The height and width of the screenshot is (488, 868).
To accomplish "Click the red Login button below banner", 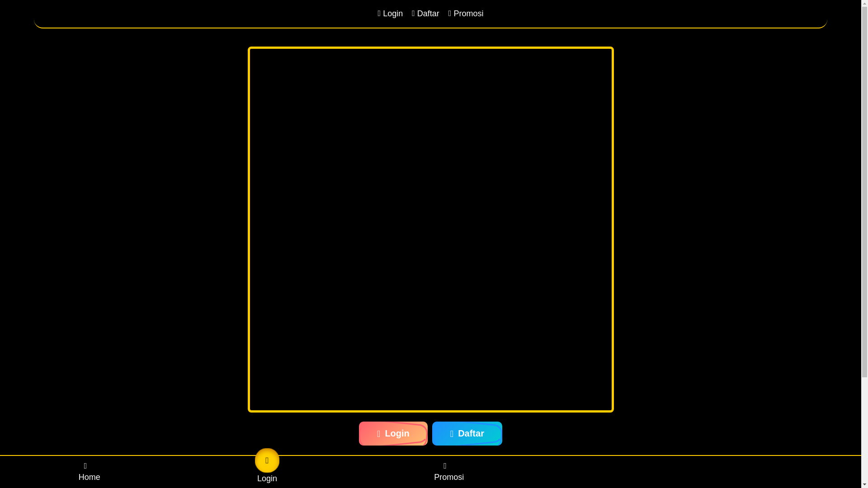I will 393,433.
